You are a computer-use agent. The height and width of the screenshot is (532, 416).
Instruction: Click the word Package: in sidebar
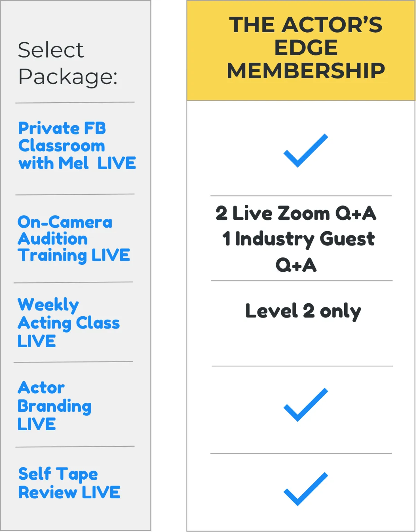point(68,77)
